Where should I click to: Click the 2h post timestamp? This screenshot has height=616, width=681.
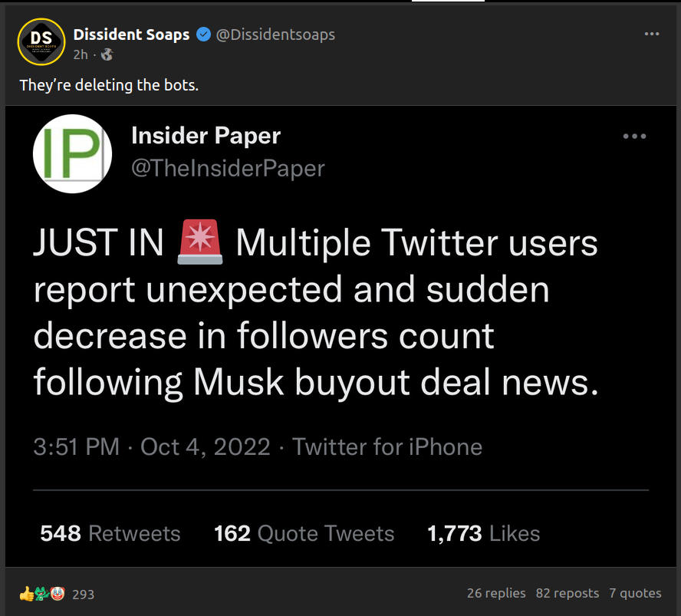(81, 54)
